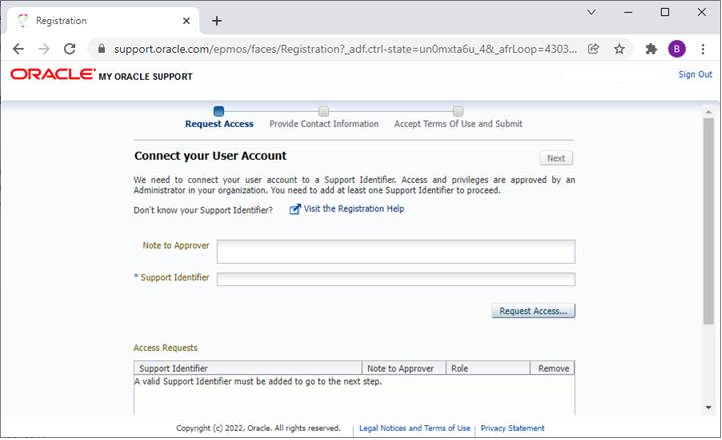Click the Sign Out link
Image resolution: width=722 pixels, height=440 pixels.
695,74
